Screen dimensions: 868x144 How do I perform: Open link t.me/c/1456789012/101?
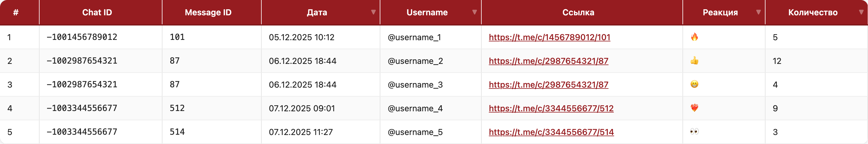pyautogui.click(x=549, y=37)
